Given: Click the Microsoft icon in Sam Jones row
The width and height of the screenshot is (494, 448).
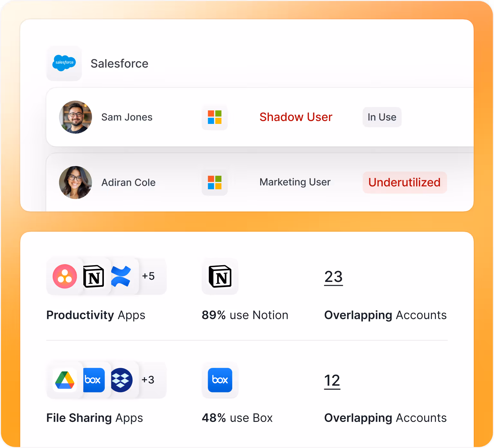Looking at the screenshot, I should click(x=215, y=117).
